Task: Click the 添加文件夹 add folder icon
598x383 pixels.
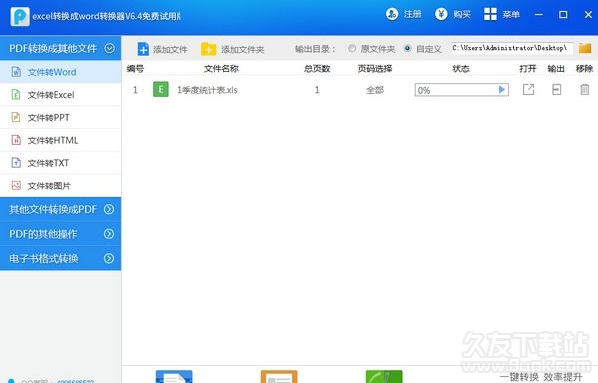Action: (208, 49)
